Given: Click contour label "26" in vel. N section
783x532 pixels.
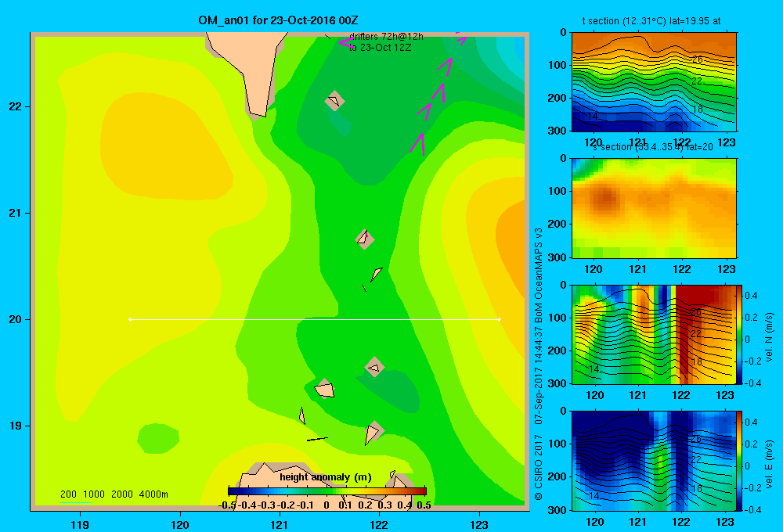Looking at the screenshot, I should click(x=695, y=312).
